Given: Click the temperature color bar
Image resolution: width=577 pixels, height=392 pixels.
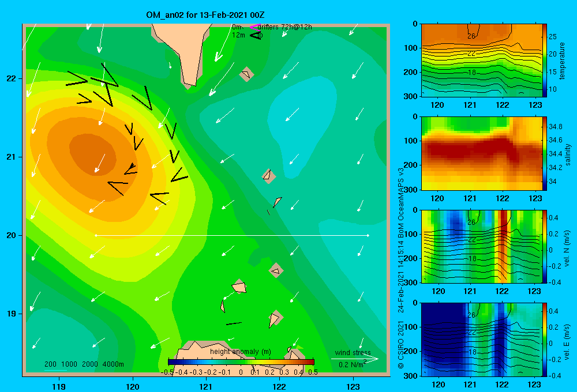Looking at the screenshot, I should [x=545, y=61].
